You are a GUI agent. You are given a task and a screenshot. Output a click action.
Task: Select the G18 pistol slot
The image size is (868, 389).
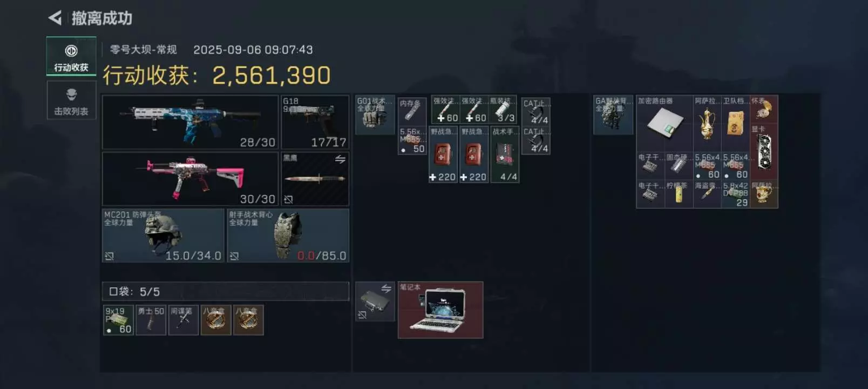315,122
